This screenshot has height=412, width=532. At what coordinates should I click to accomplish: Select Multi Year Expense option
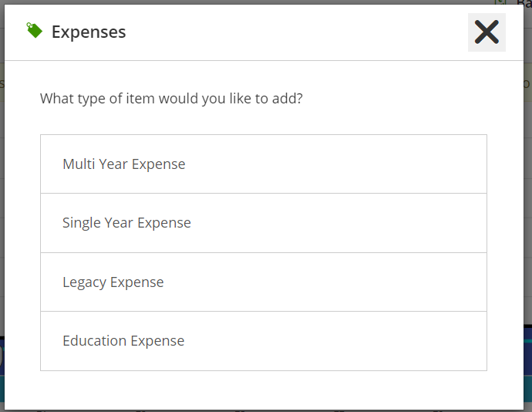pos(264,164)
